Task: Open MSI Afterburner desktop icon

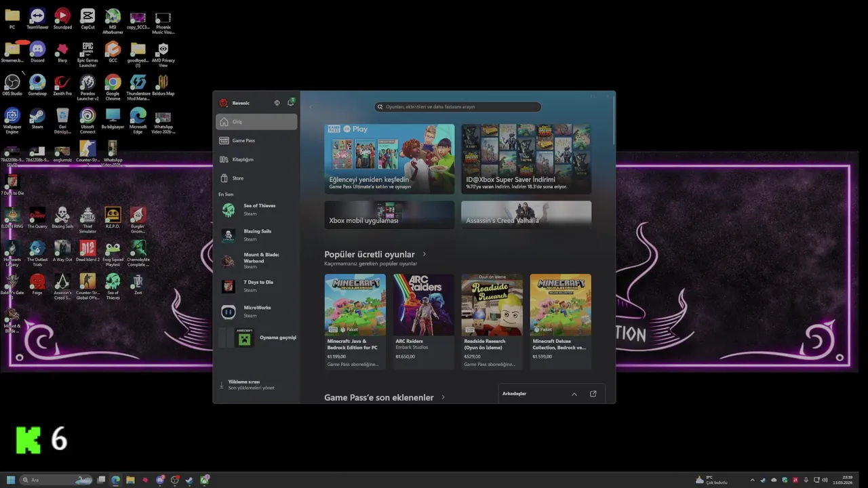Action: point(113,22)
